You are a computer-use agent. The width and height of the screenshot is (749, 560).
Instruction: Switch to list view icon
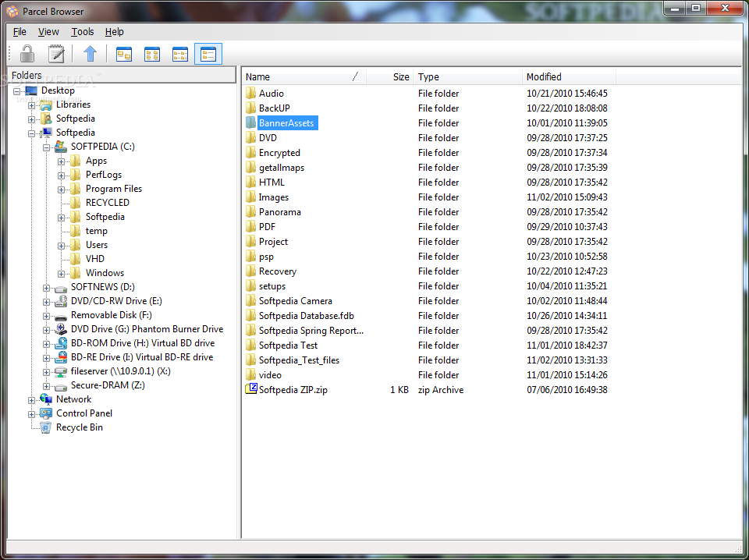[x=180, y=54]
